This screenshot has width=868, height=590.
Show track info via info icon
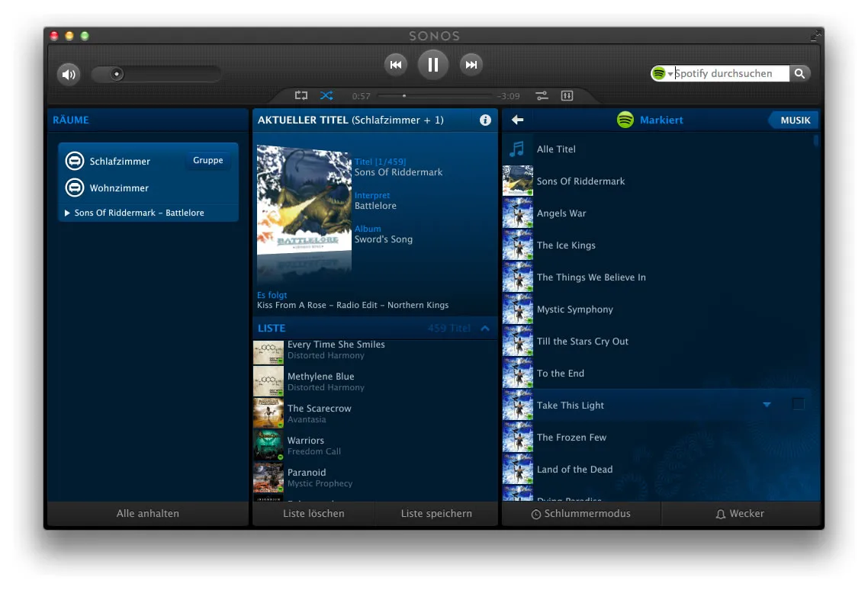tap(485, 120)
